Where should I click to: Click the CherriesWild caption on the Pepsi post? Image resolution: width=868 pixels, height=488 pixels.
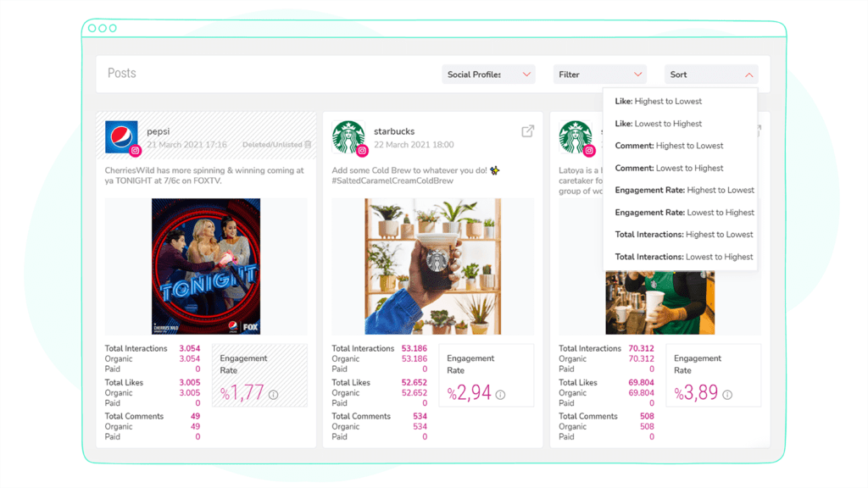pyautogui.click(x=204, y=175)
